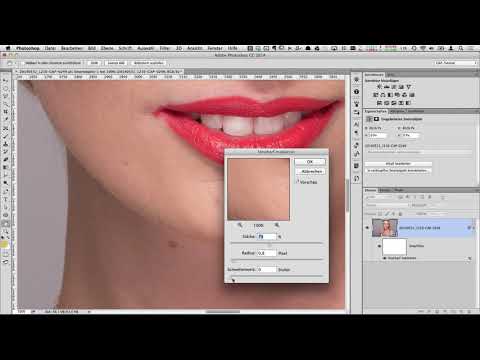The image size is (480, 360).
Task: Switch to the Kanäle tab
Action: pyautogui.click(x=385, y=190)
